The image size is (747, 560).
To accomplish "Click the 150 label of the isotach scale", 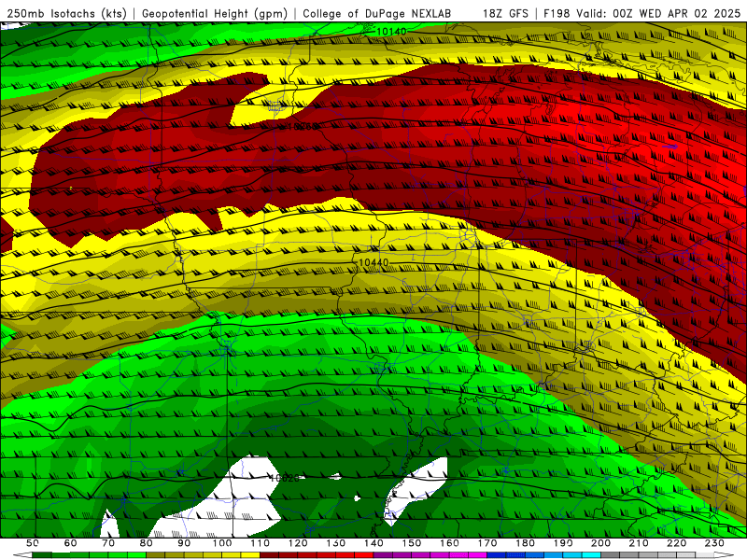I will point(412,543).
